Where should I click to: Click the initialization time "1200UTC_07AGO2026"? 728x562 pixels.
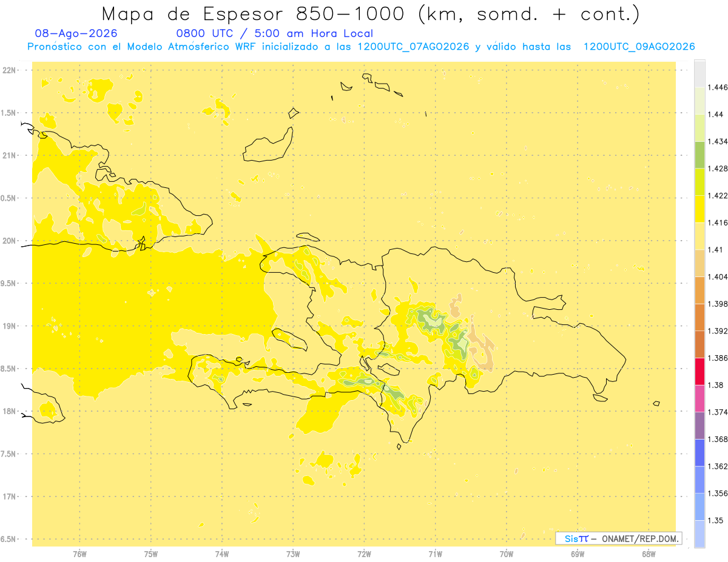pos(414,47)
